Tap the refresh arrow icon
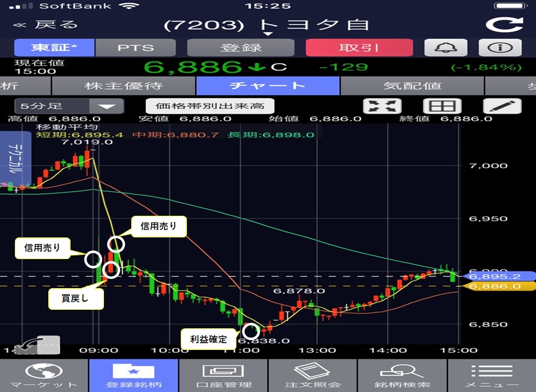The width and height of the screenshot is (536, 392). click(x=504, y=24)
